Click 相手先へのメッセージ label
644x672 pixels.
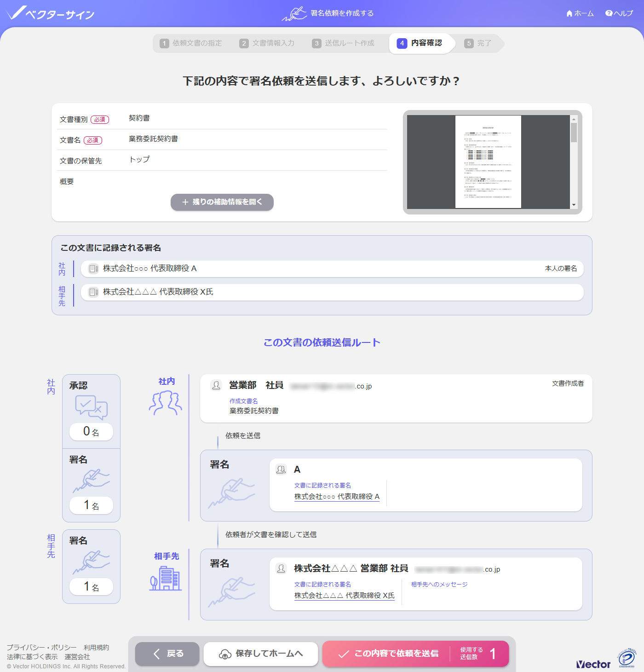click(x=439, y=585)
